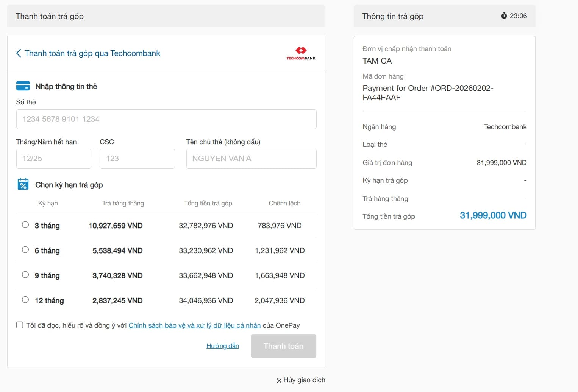
Task: Select the 12 tháng installment radio button
Action: (x=25, y=300)
